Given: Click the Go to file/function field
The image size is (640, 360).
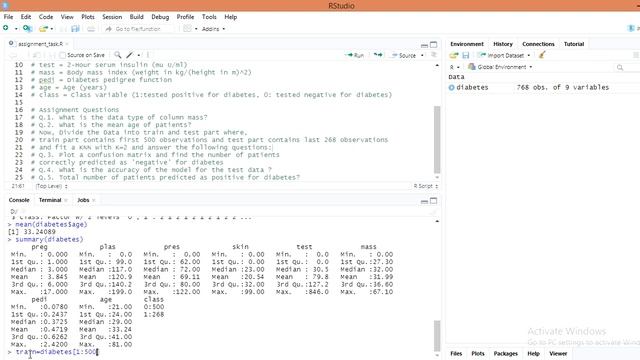Looking at the screenshot, I should click(139, 29).
